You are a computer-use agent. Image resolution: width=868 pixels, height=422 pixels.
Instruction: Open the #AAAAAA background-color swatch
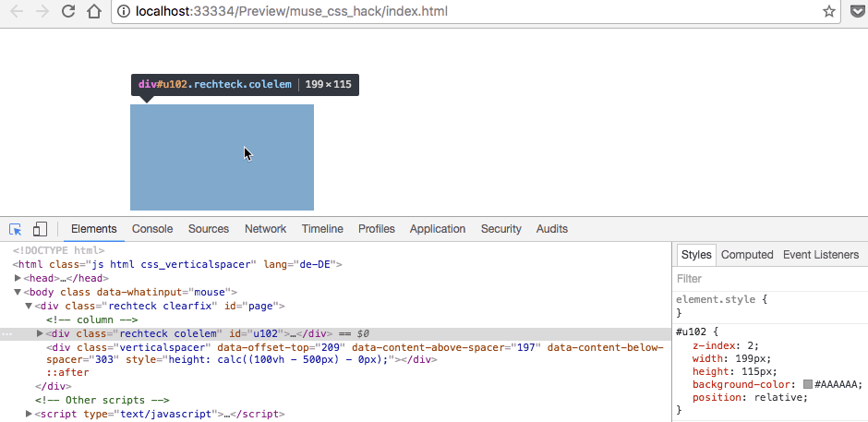pyautogui.click(x=808, y=384)
